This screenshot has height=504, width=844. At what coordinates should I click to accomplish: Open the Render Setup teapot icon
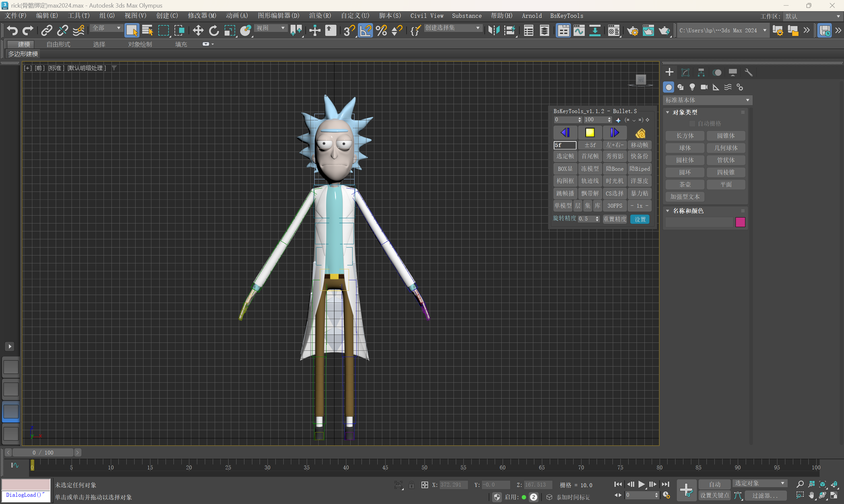point(633,31)
